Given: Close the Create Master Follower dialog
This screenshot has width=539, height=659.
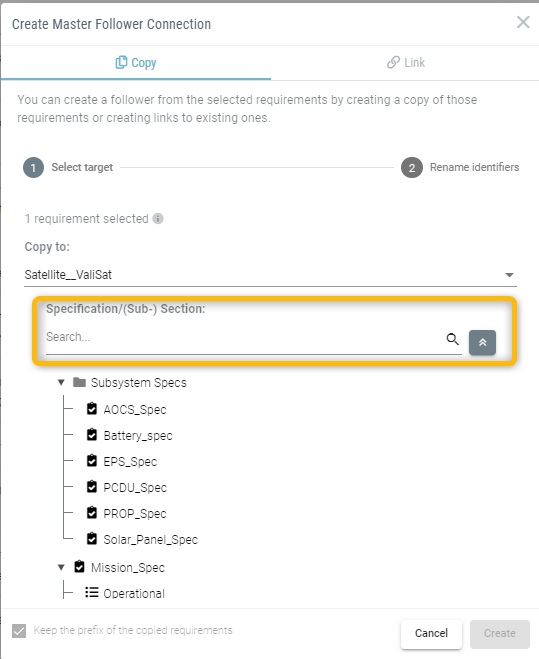Looking at the screenshot, I should pyautogui.click(x=523, y=22).
